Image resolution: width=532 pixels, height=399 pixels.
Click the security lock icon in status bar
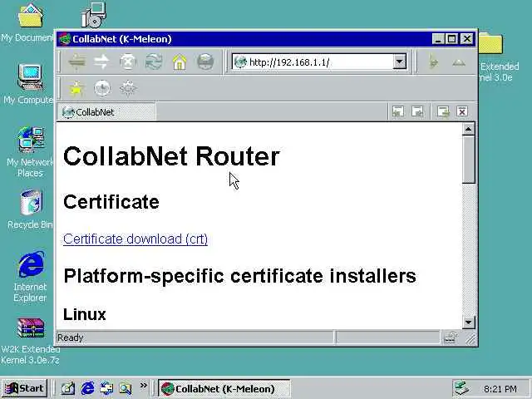(x=450, y=337)
